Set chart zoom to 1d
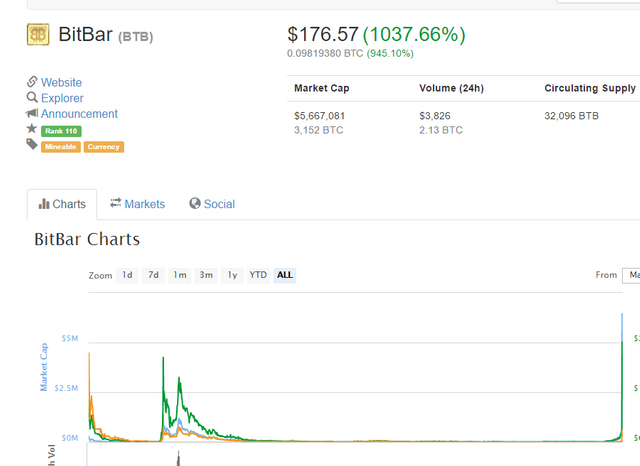 click(127, 275)
